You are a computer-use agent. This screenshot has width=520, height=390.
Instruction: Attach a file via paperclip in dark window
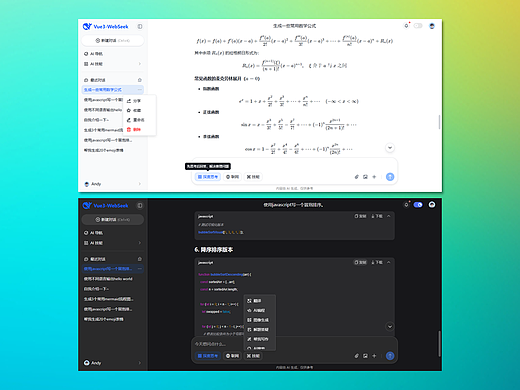pyautogui.click(x=357, y=356)
